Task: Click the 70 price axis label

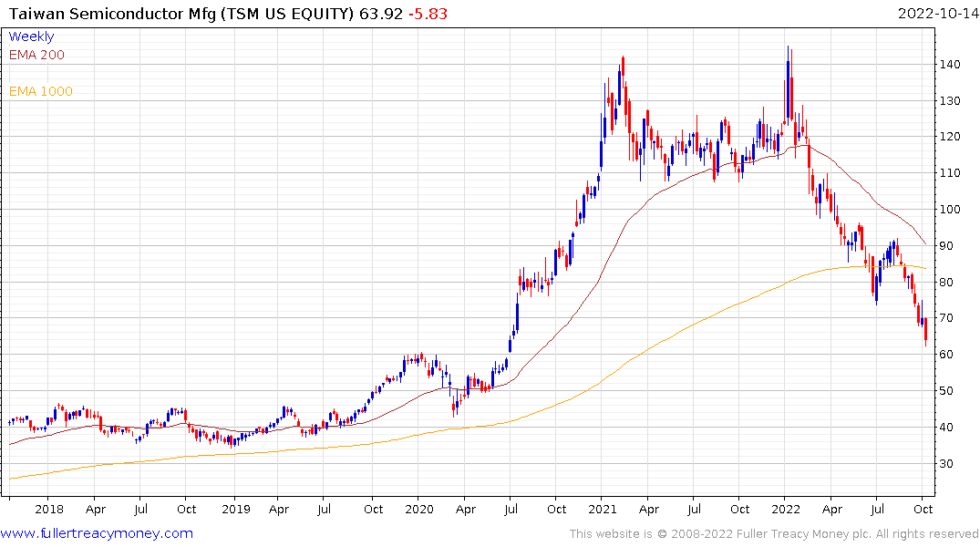Action: [x=946, y=318]
